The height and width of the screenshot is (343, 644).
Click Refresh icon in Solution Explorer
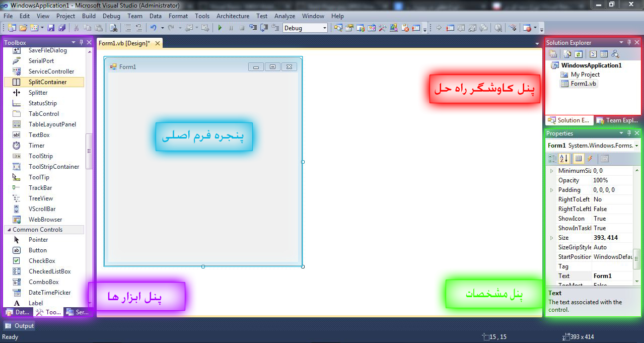coord(579,54)
